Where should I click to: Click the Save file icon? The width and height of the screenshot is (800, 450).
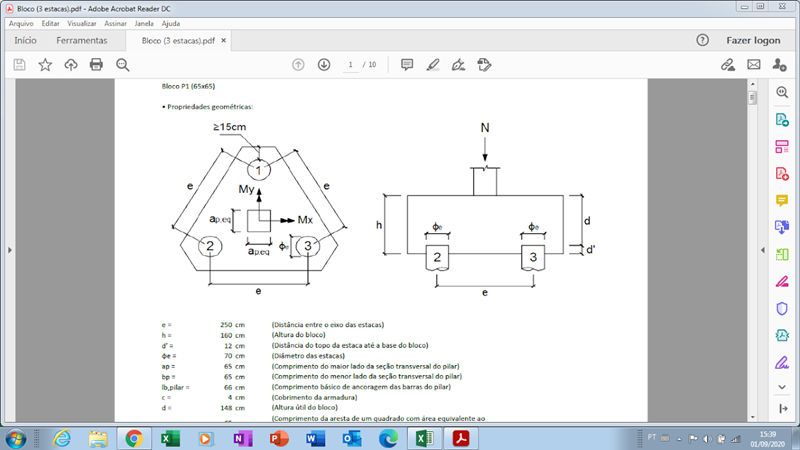[19, 65]
